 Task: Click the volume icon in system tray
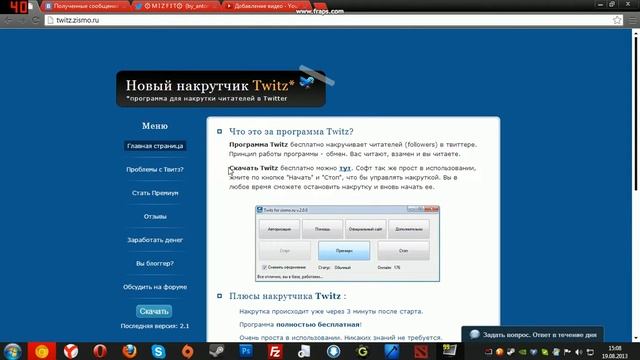[x=578, y=352]
